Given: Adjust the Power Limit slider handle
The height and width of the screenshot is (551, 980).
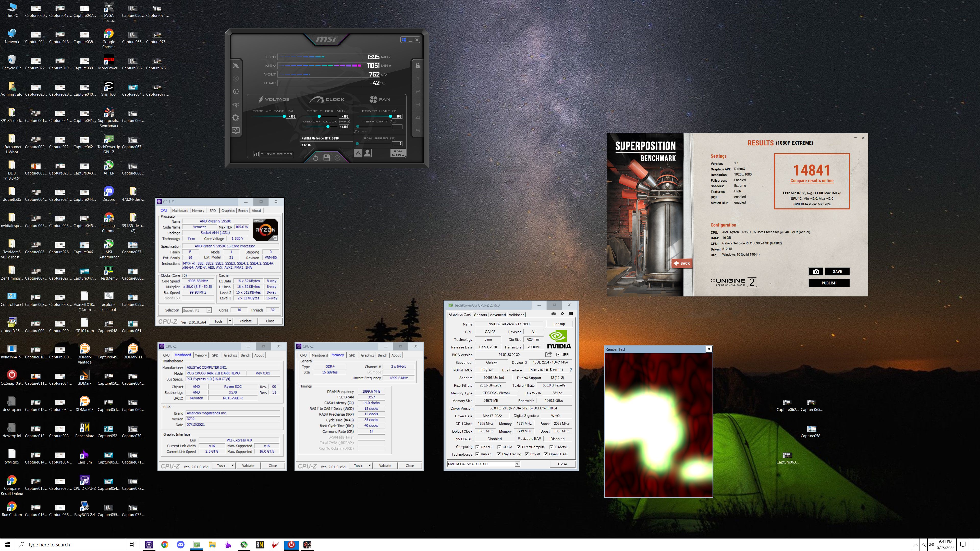Looking at the screenshot, I should pyautogui.click(x=390, y=116).
